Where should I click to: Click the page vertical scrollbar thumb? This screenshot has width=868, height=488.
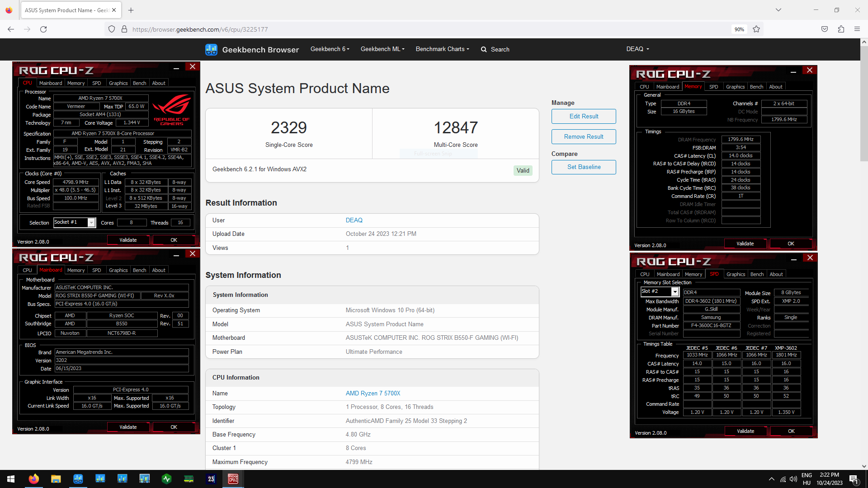coord(864,103)
